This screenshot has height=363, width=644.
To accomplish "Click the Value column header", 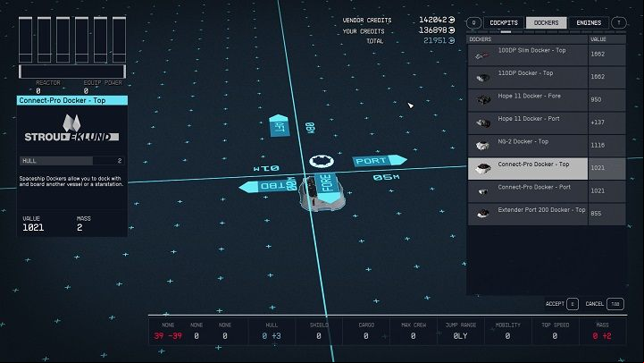I will click(598, 39).
